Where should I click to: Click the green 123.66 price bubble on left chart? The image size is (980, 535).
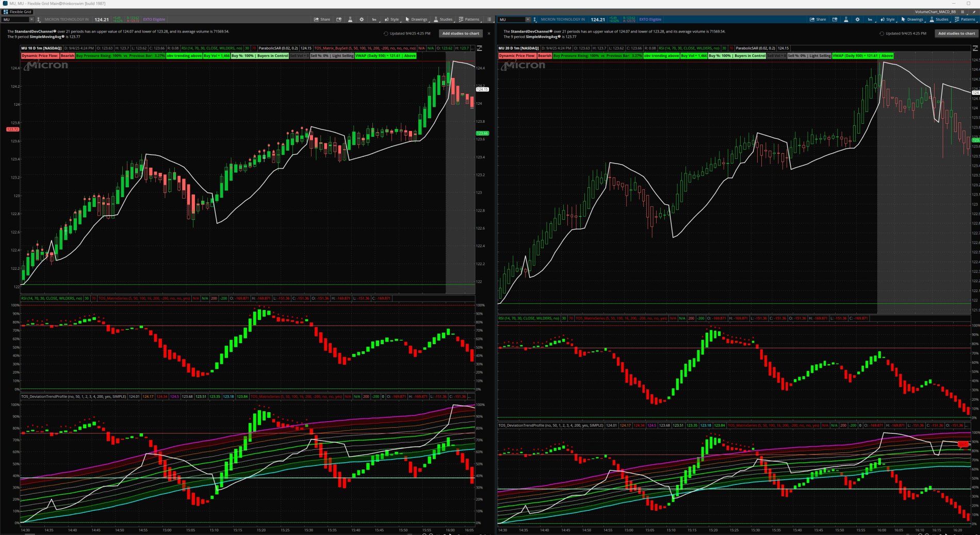(x=482, y=133)
